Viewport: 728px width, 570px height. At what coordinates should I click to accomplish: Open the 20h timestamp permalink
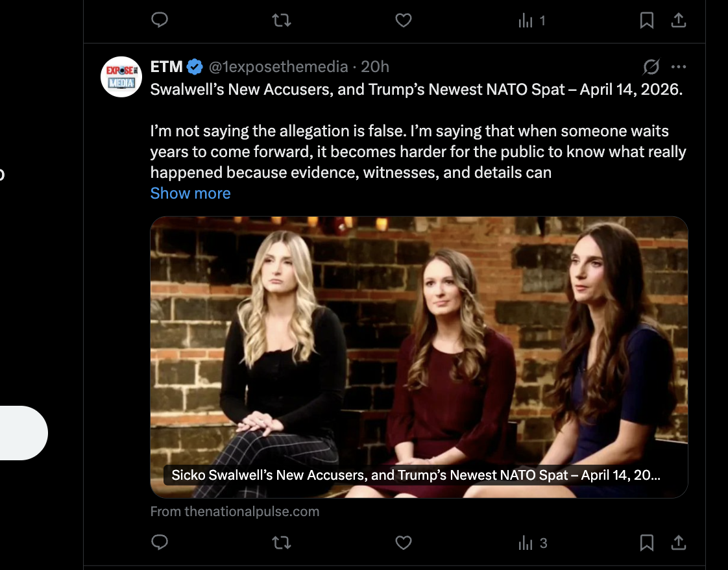point(375,67)
